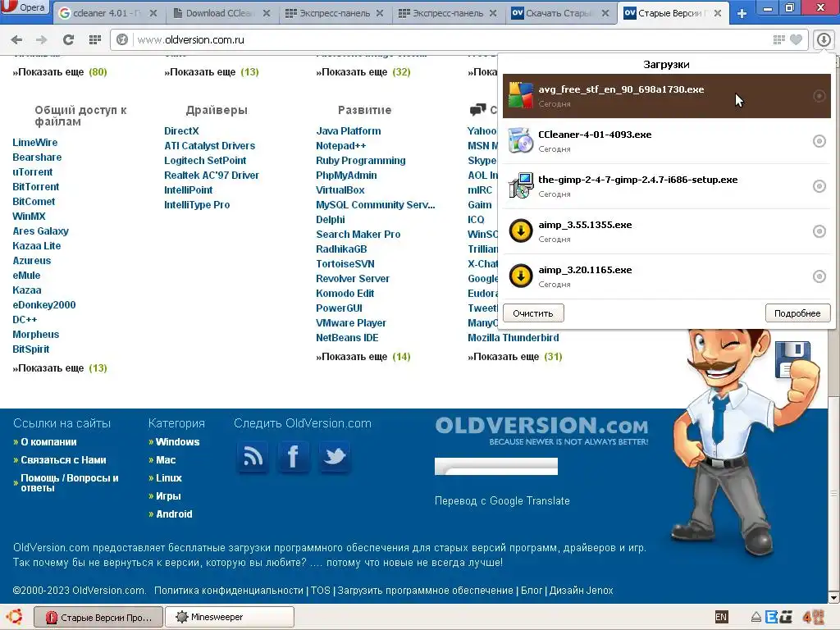Image resolution: width=840 pixels, height=630 pixels.
Task: Expand Показать еще (13) under file sharing
Action: pos(60,368)
